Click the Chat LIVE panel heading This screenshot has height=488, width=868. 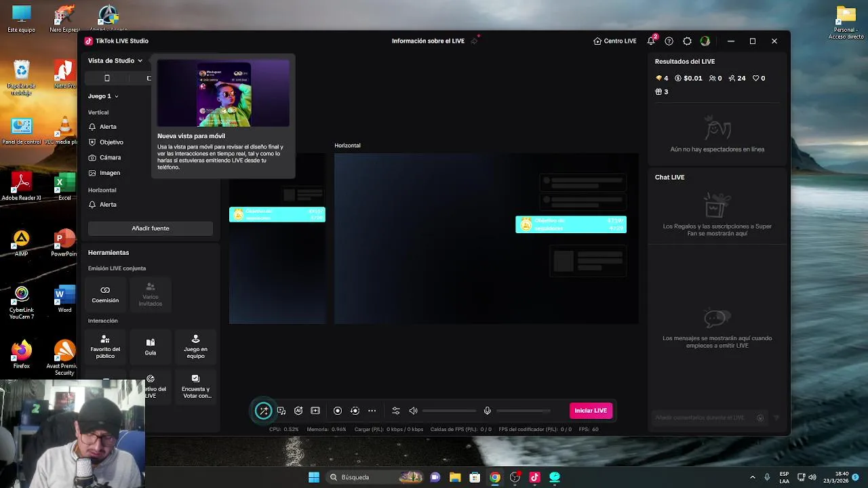669,178
